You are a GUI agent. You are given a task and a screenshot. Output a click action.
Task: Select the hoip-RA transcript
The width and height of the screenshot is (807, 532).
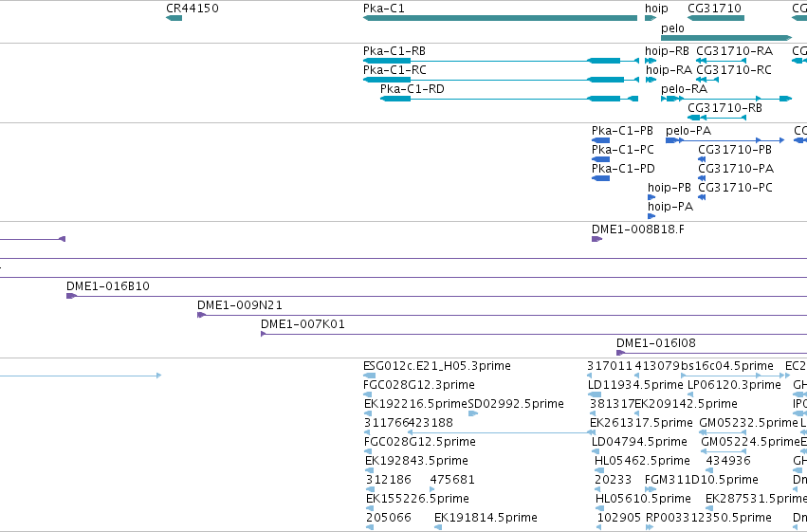651,80
